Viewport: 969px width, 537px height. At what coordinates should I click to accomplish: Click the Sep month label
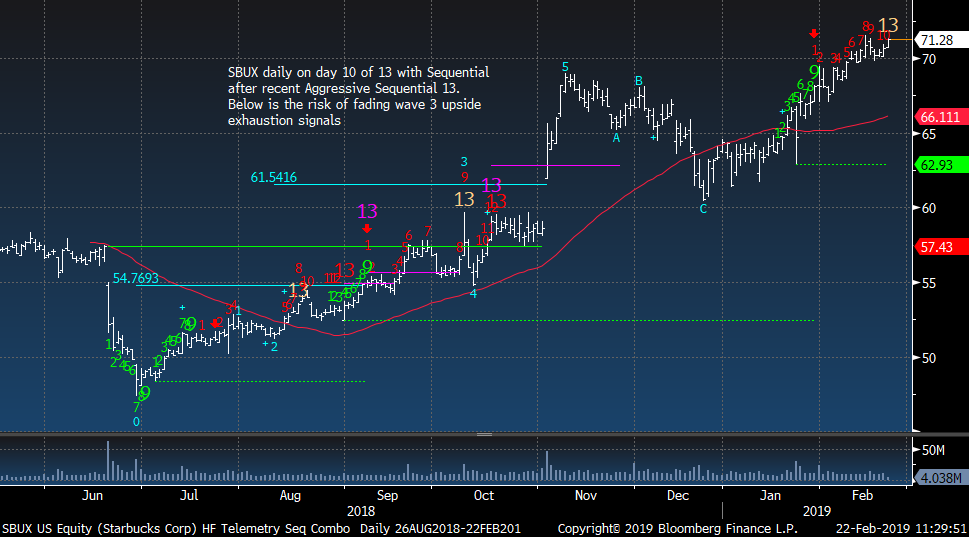[387, 495]
